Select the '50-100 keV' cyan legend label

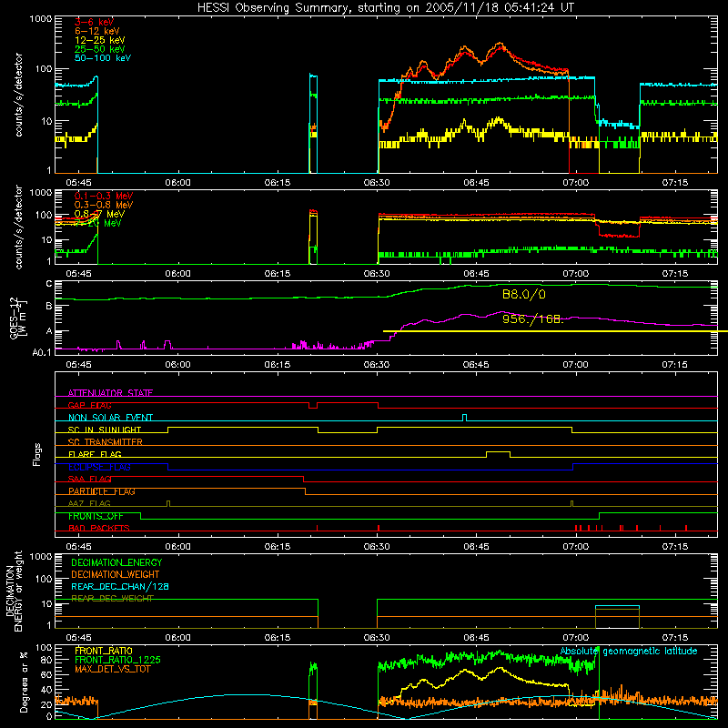click(x=103, y=58)
